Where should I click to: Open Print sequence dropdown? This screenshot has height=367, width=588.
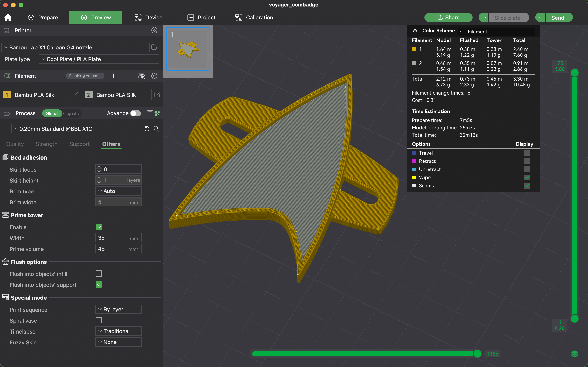(x=119, y=309)
